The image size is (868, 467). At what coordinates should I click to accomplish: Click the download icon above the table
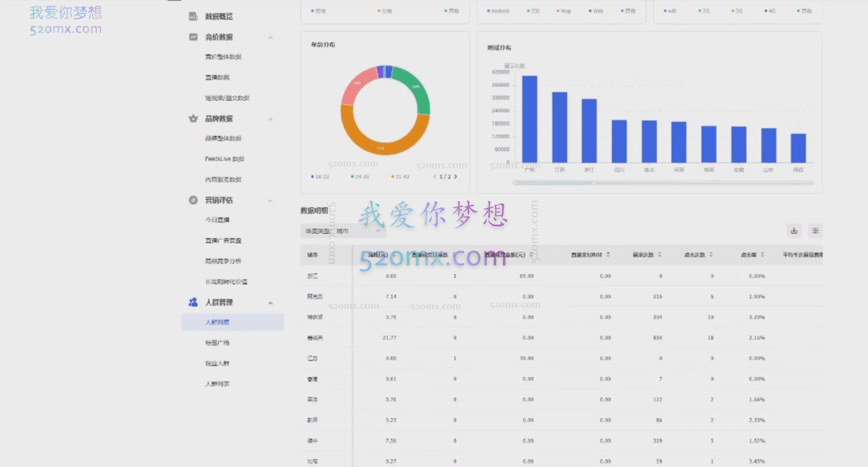(x=794, y=231)
